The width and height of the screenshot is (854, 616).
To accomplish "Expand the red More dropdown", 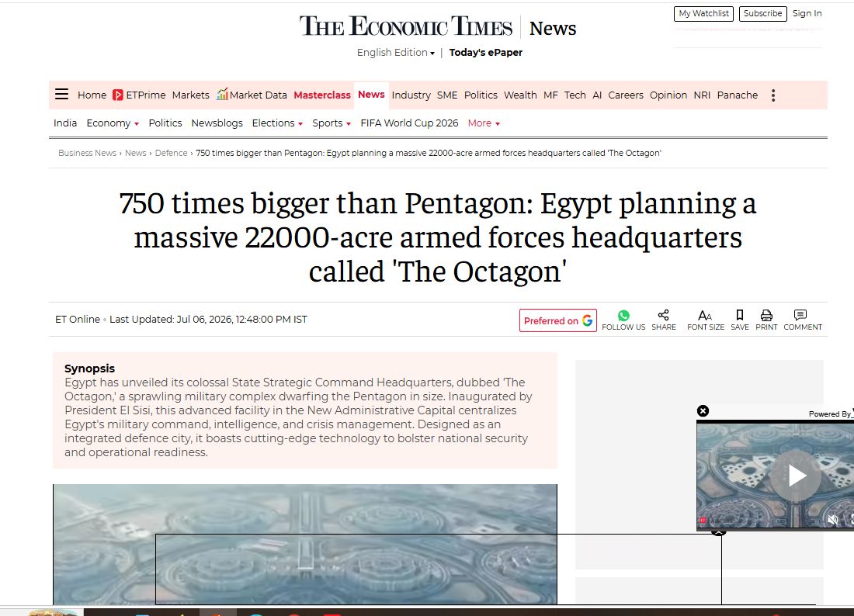I will (484, 123).
